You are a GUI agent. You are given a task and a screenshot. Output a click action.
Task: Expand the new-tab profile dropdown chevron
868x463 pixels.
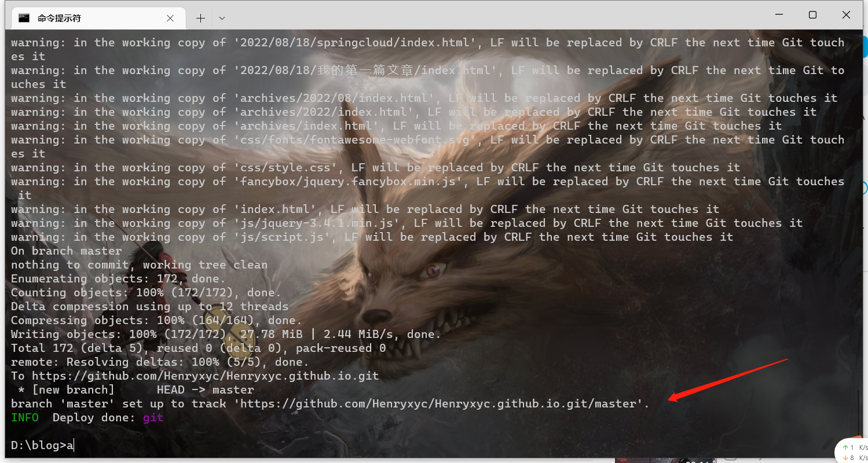coord(222,19)
